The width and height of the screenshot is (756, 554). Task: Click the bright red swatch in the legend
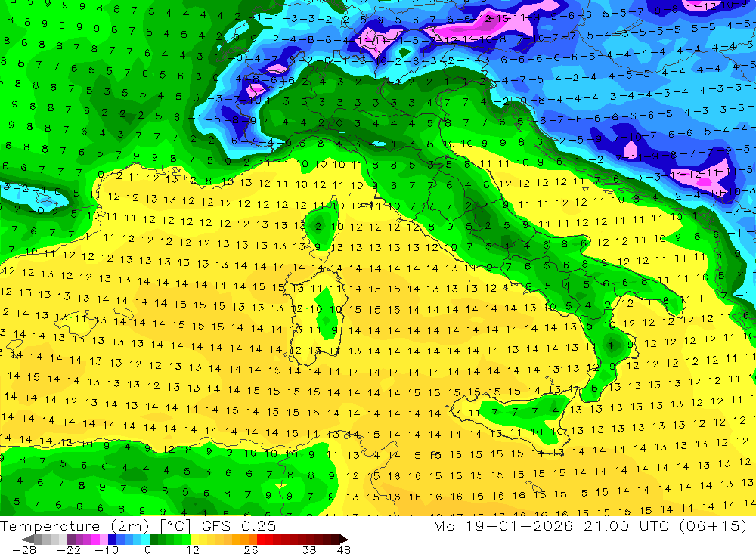click(261, 539)
